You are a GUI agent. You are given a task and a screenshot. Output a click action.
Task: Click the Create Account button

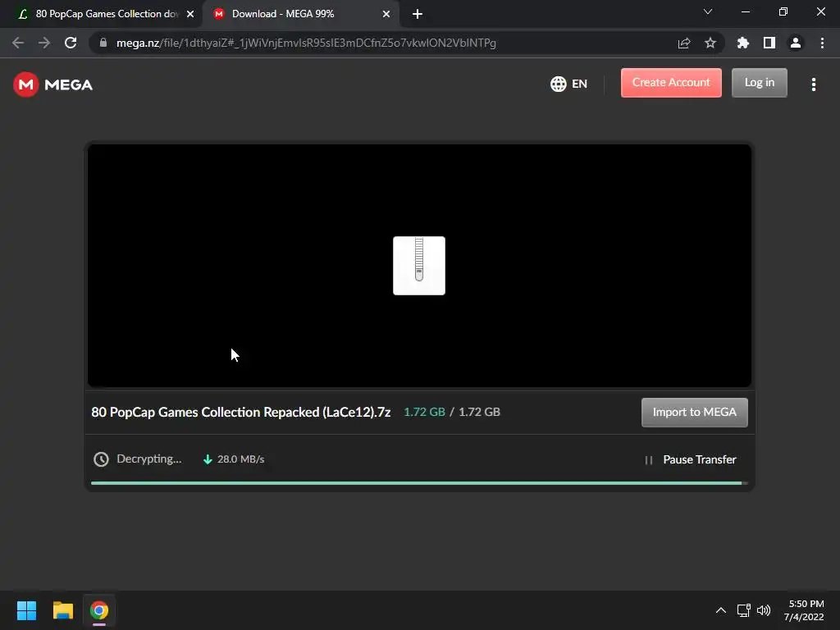pos(671,83)
